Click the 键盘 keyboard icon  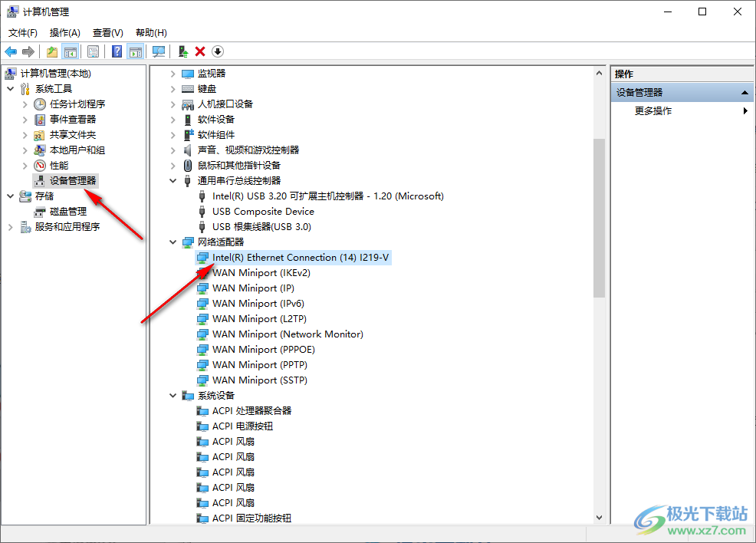188,89
